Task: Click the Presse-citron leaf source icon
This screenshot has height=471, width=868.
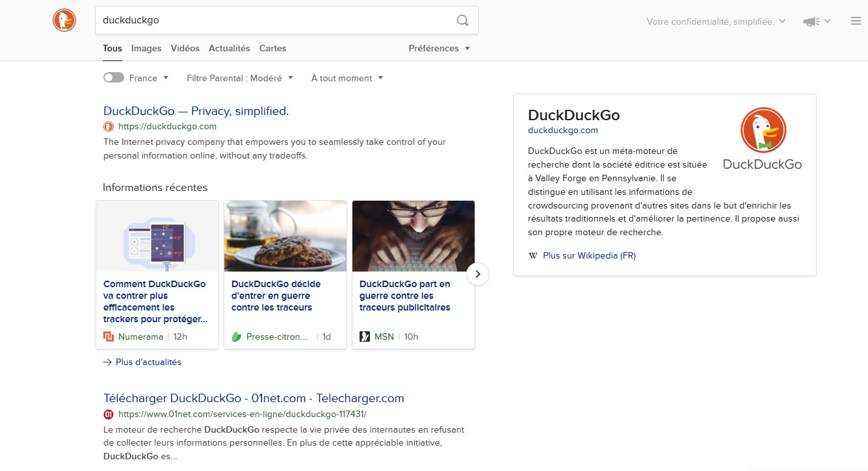Action: (x=237, y=337)
